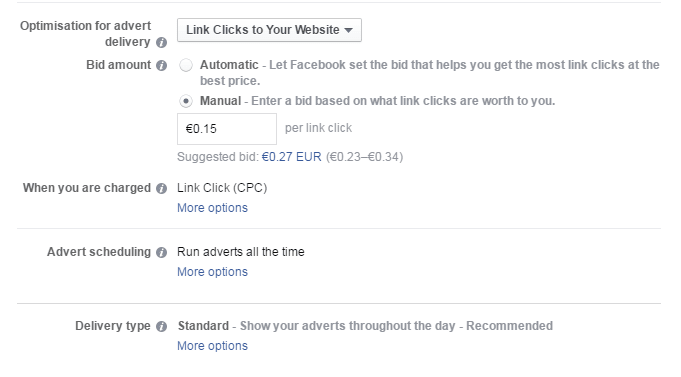
Task: Click the suggested bid €0.27 EUR link
Action: click(x=291, y=157)
